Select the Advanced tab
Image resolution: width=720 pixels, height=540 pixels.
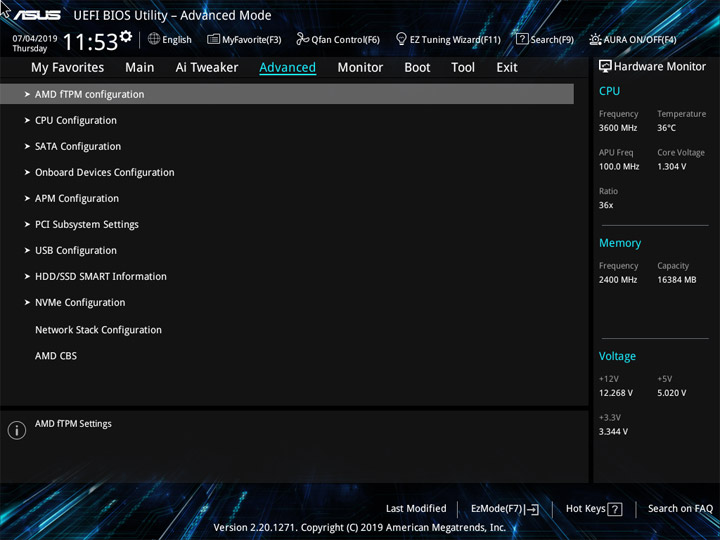(x=287, y=68)
